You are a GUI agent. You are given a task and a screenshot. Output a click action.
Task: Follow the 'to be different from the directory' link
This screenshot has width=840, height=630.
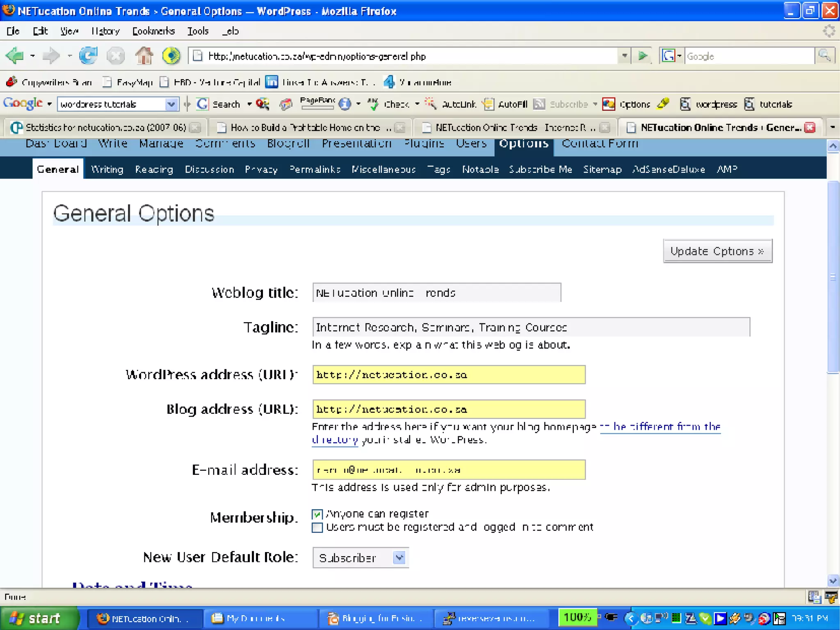tap(660, 427)
